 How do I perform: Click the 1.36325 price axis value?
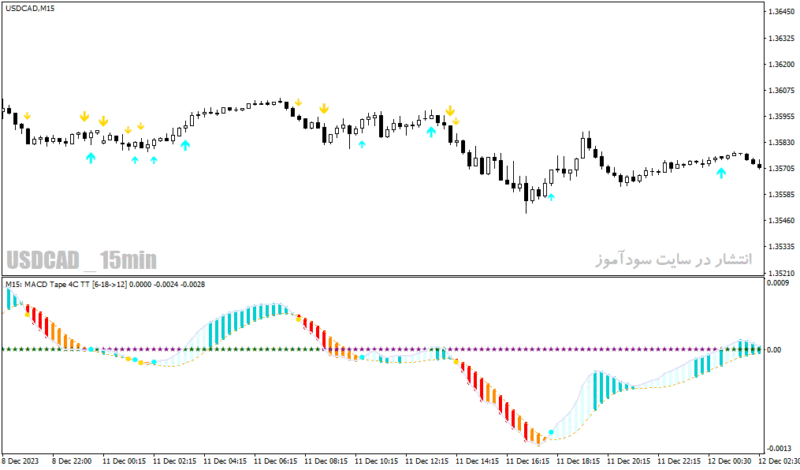tap(781, 38)
